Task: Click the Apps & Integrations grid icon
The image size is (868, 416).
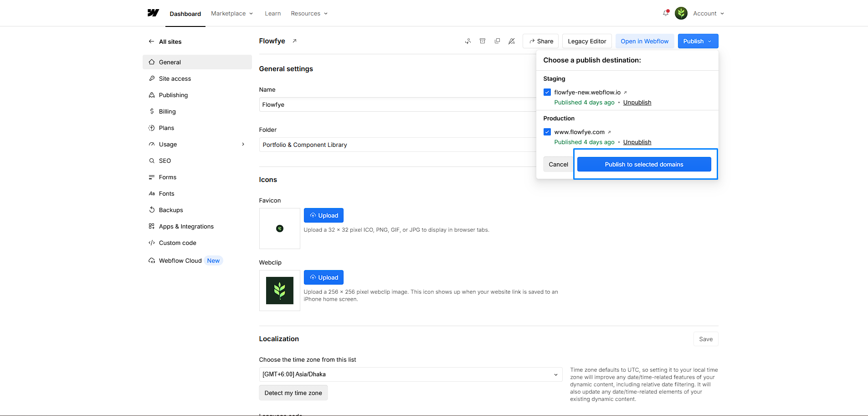Action: 152,226
